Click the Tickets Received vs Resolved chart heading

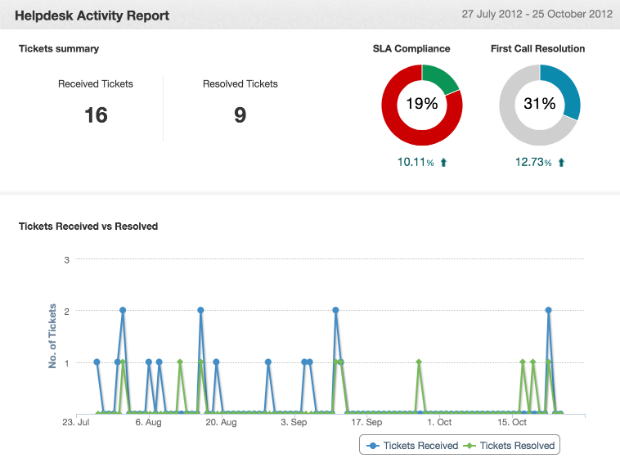point(88,227)
